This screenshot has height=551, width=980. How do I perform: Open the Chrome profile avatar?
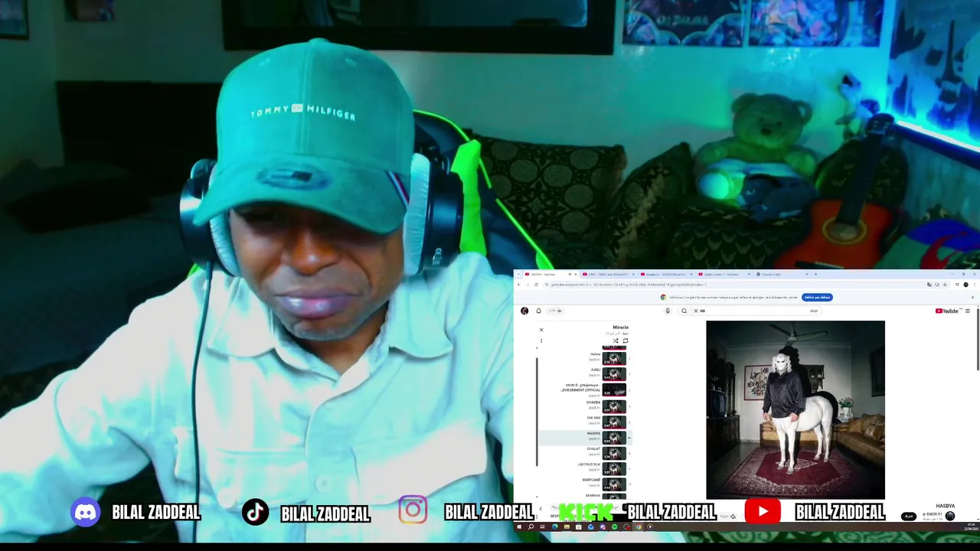click(x=965, y=285)
